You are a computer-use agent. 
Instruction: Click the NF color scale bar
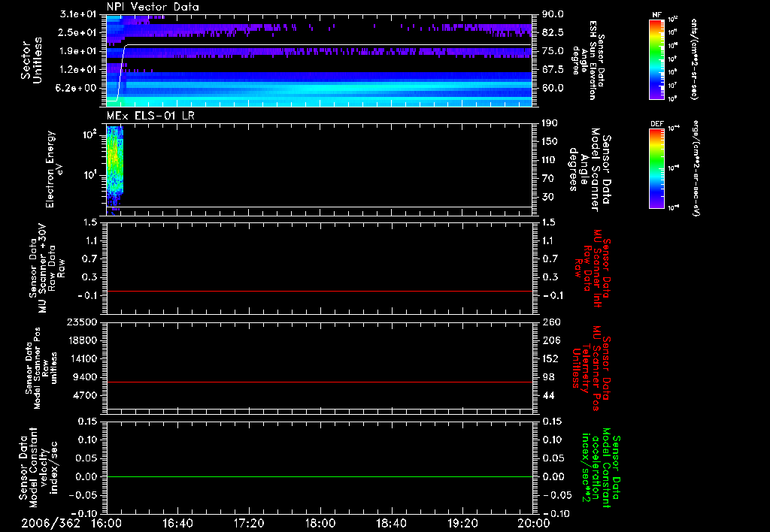pos(657,59)
